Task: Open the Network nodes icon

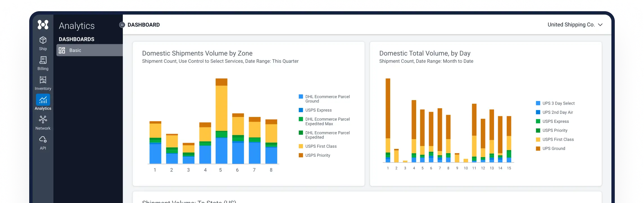Action: pyautogui.click(x=43, y=120)
